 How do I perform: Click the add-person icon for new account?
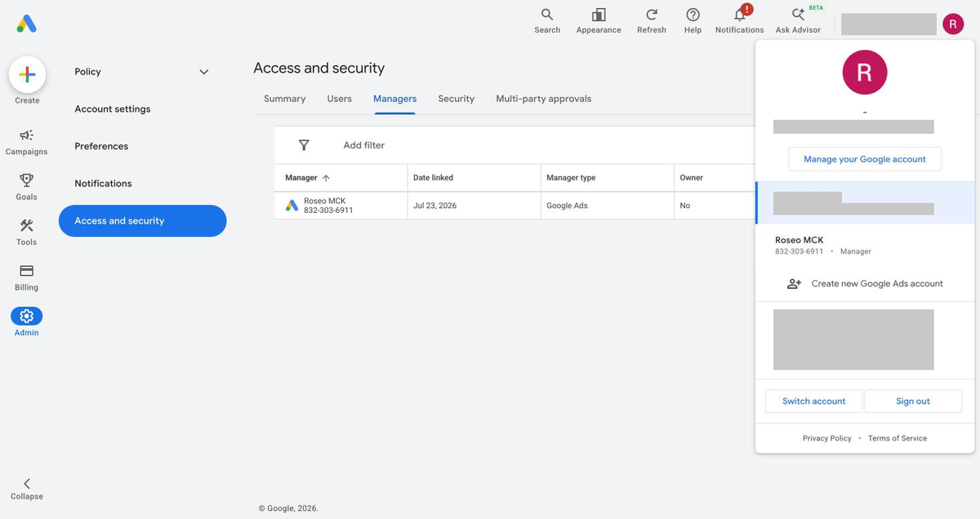point(794,284)
